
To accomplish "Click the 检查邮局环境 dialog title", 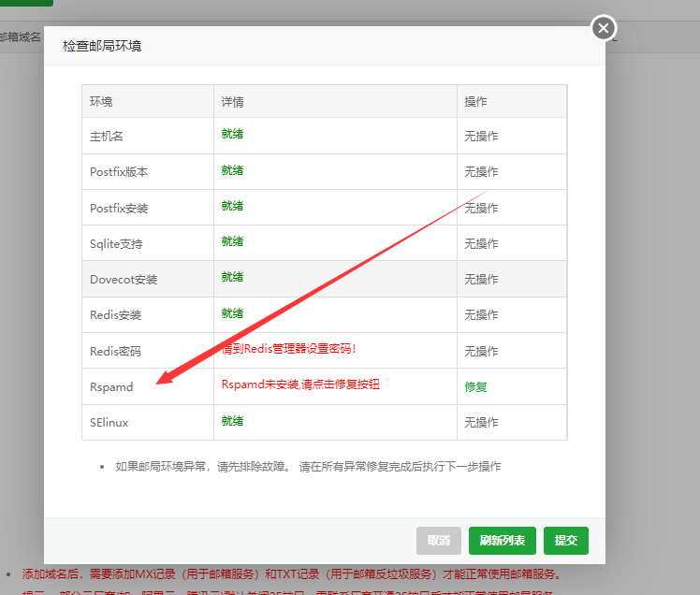I will 102,46.
